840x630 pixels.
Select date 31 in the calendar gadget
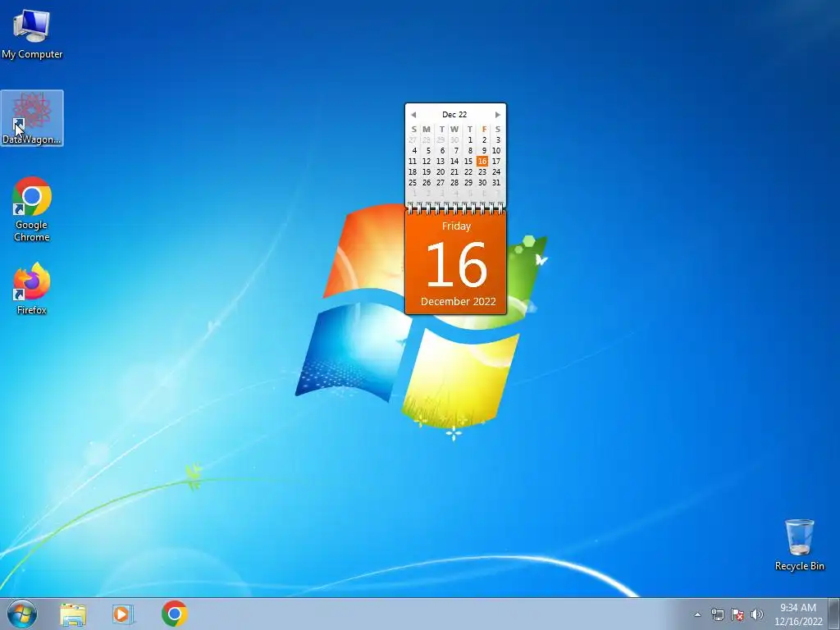496,183
